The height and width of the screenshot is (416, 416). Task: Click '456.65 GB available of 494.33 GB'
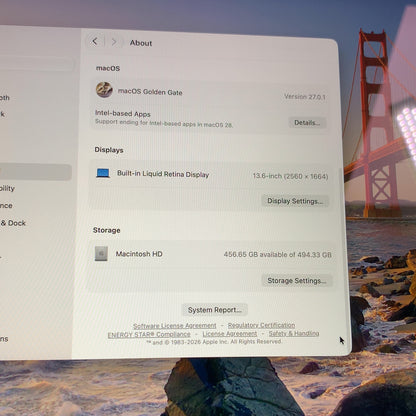(x=277, y=255)
